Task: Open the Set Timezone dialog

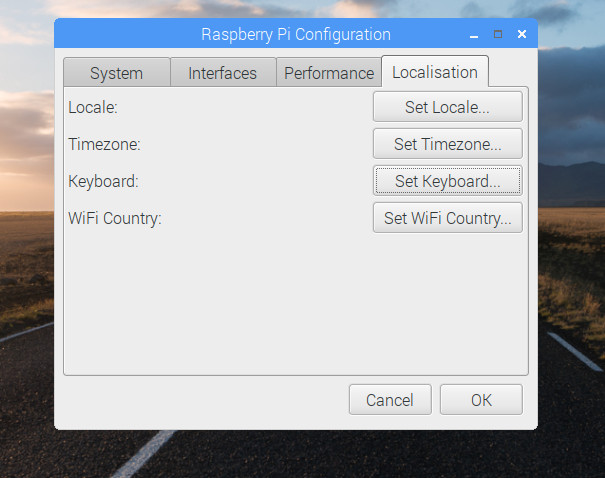Action: [448, 144]
